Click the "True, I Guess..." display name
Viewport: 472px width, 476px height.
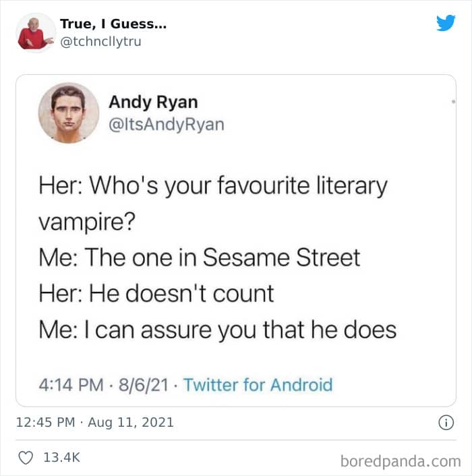(x=113, y=24)
